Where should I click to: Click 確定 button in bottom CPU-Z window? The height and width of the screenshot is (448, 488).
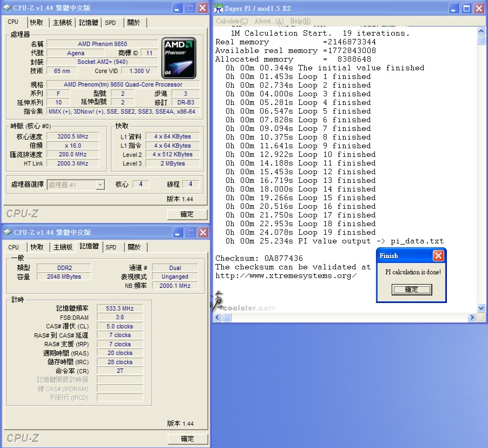coord(188,439)
